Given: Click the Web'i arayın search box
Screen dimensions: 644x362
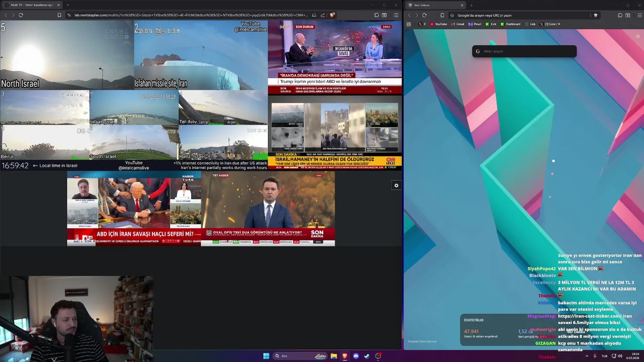Looking at the screenshot, I should [x=524, y=51].
